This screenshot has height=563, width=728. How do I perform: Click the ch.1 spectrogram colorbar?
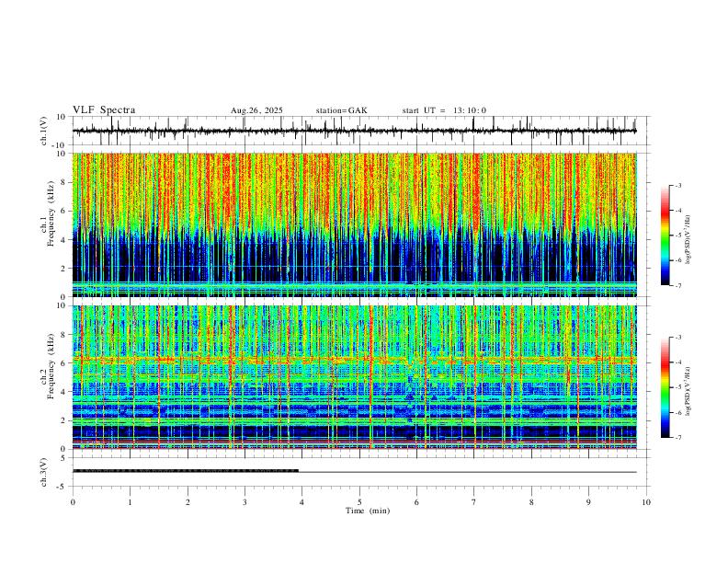pos(665,236)
